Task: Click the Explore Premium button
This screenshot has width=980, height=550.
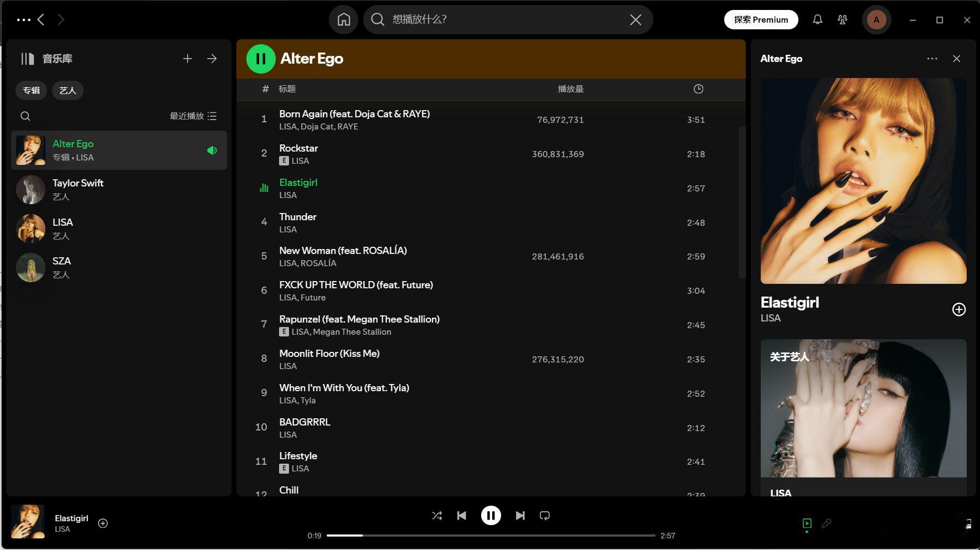Action: [761, 20]
